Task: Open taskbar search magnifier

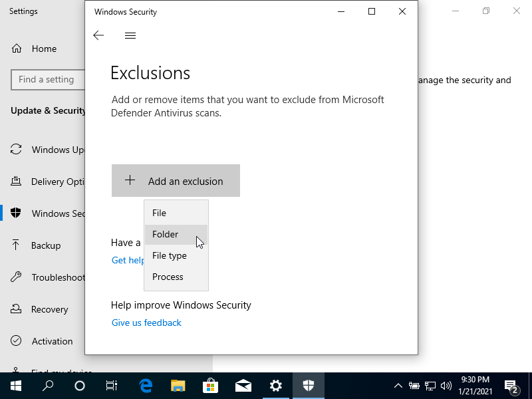Action: (48, 386)
